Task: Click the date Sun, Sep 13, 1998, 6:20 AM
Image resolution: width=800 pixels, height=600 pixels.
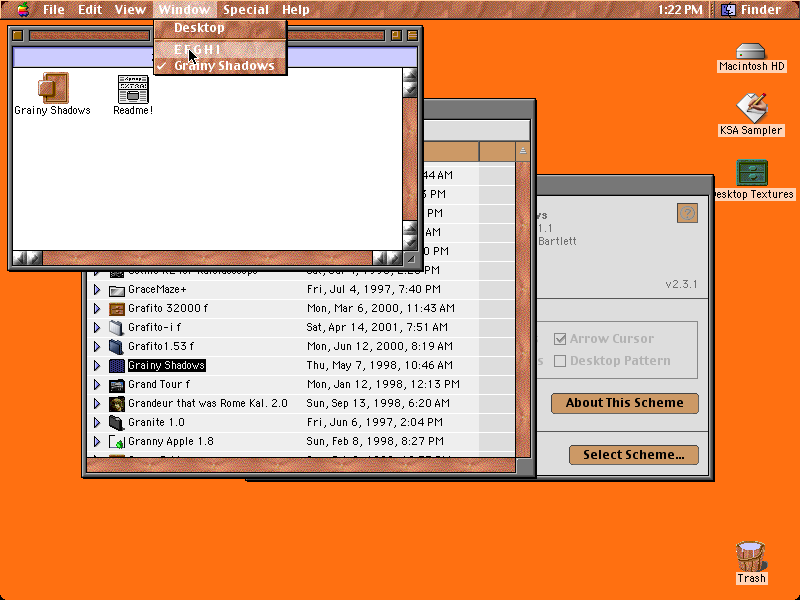Action: (378, 404)
